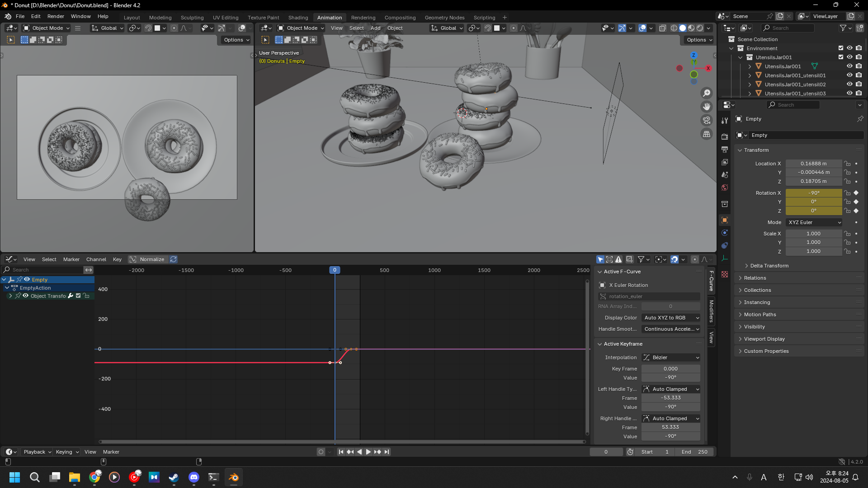Image resolution: width=868 pixels, height=488 pixels.
Task: Toggle Normalize in the graph editor
Action: point(147,259)
